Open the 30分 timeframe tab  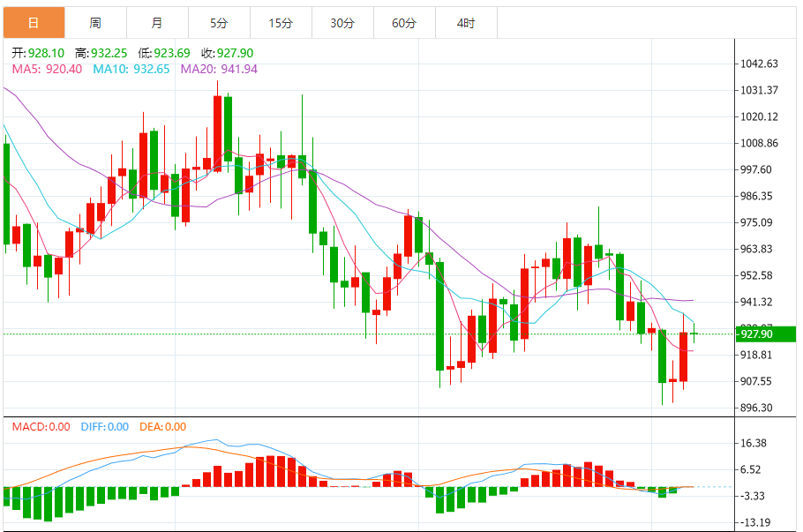point(343,23)
